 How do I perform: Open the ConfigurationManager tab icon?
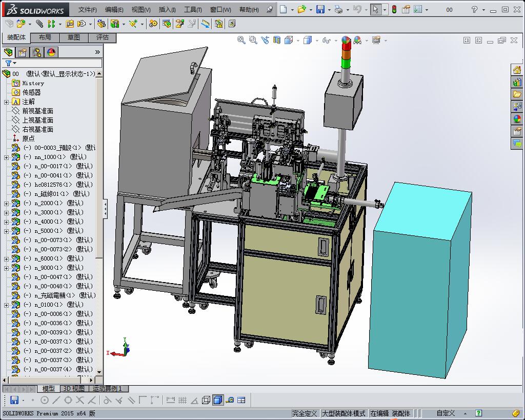[x=37, y=52]
